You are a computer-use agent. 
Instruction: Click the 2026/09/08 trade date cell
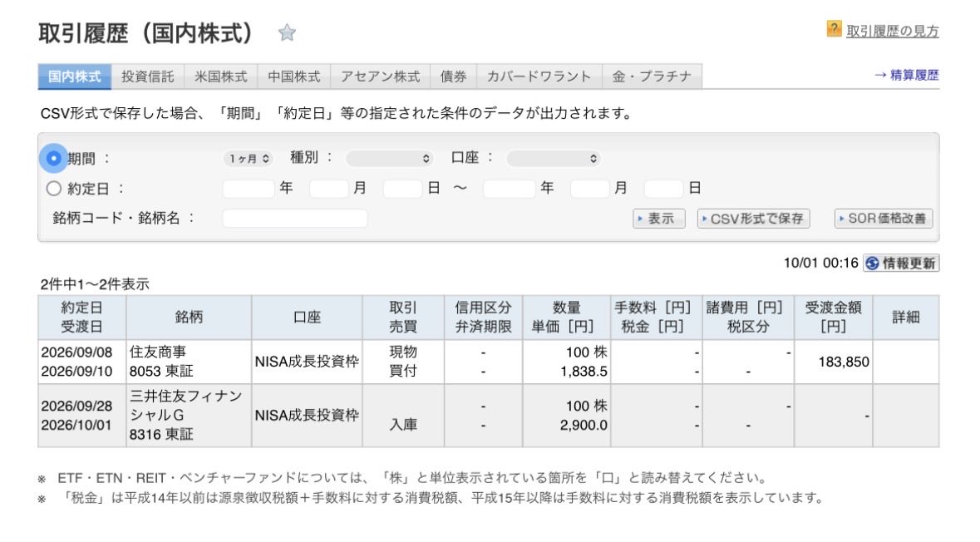(x=76, y=352)
